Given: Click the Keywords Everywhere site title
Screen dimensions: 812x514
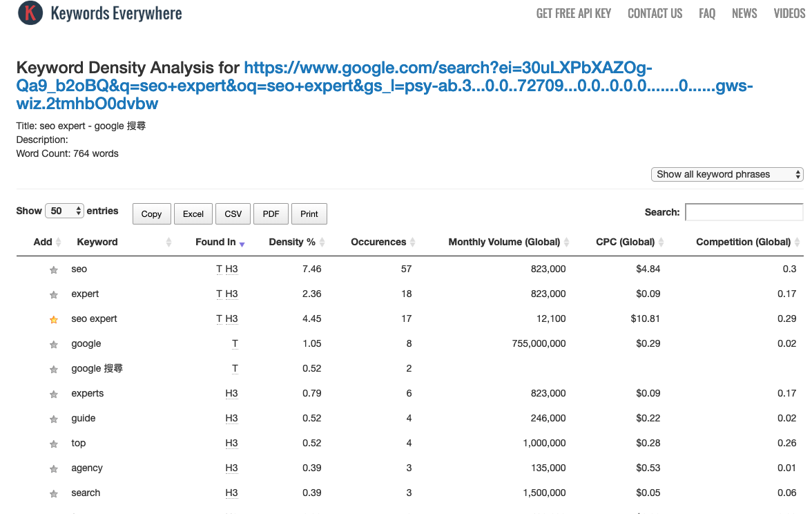Looking at the screenshot, I should click(116, 14).
